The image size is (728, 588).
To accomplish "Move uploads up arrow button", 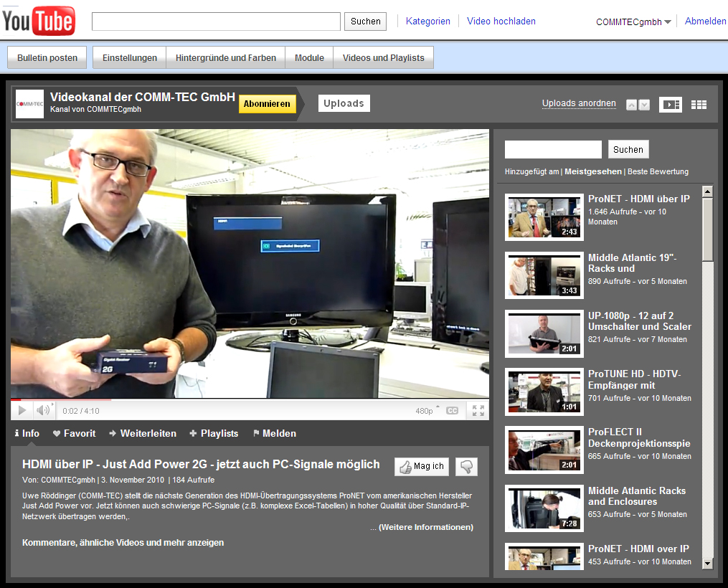I will pyautogui.click(x=631, y=105).
